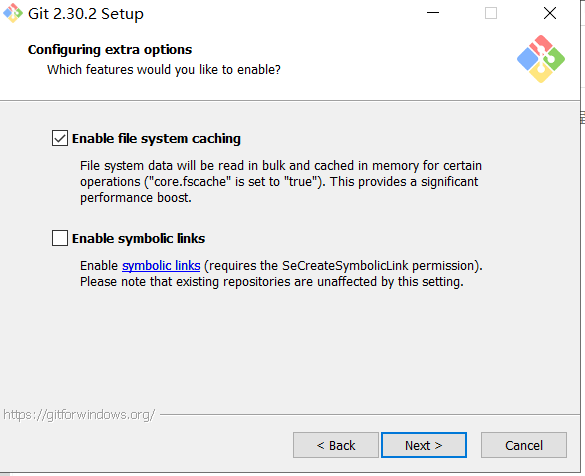Click the 'Enable symbolic links' bold label
Screen dimensions: 585x476
(x=138, y=238)
